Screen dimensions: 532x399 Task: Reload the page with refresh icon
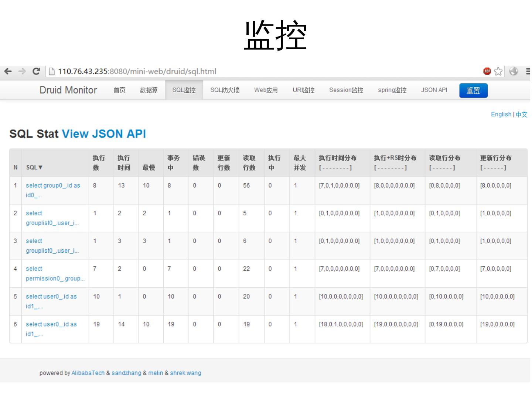point(36,71)
